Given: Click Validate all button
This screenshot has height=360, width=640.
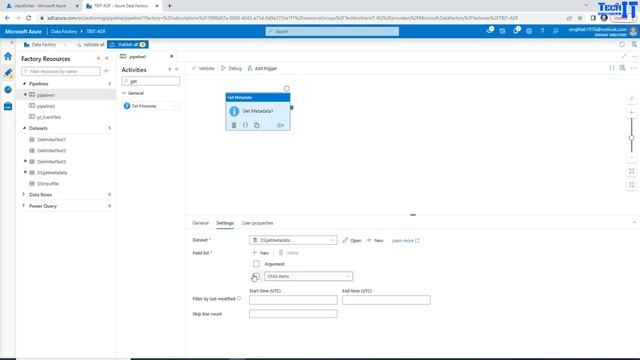Looking at the screenshot, I should (90, 44).
